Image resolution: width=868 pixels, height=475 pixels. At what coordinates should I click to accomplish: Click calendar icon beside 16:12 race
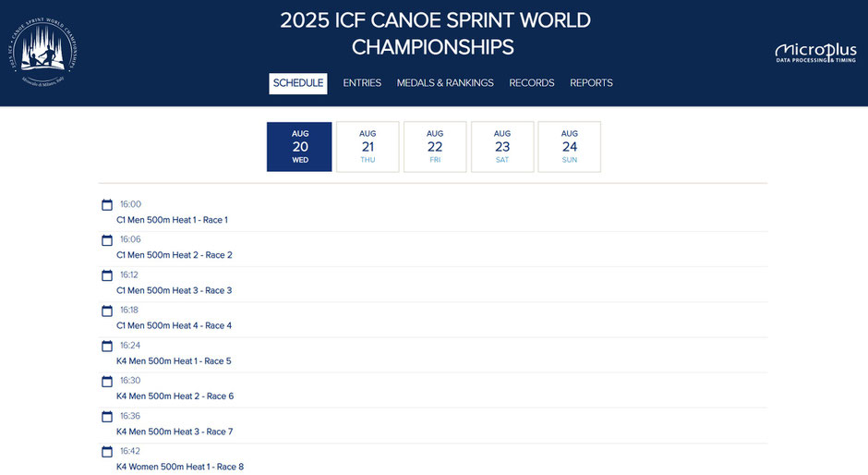click(x=107, y=275)
